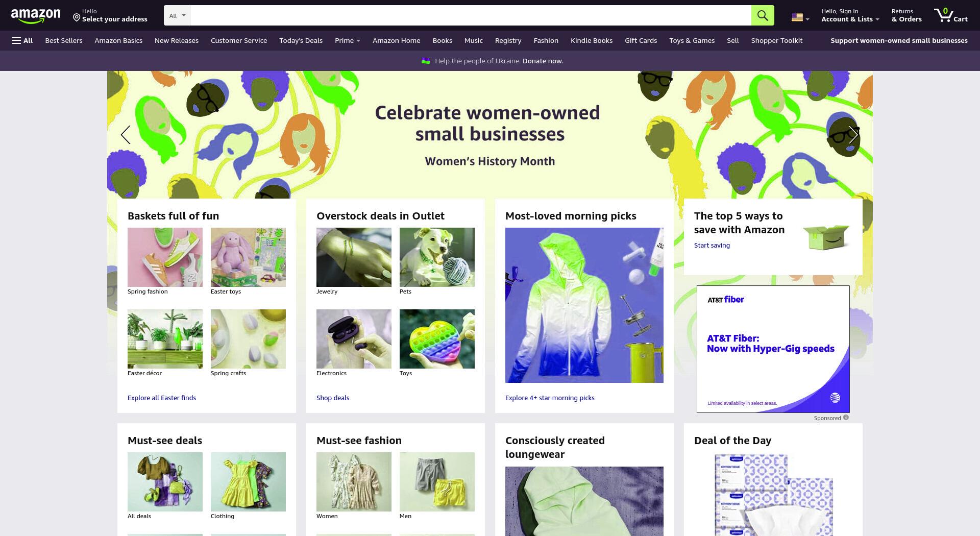The width and height of the screenshot is (980, 536).
Task: Go to New Releases
Action: [177, 40]
